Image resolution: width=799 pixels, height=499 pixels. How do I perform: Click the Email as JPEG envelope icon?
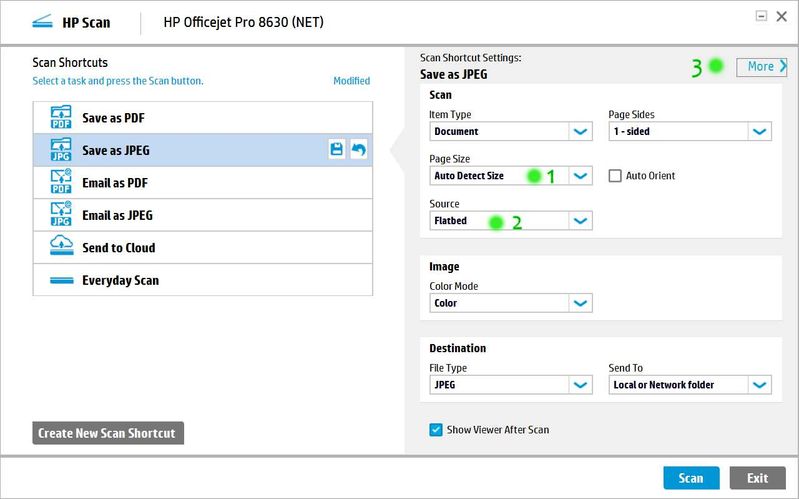pos(61,215)
